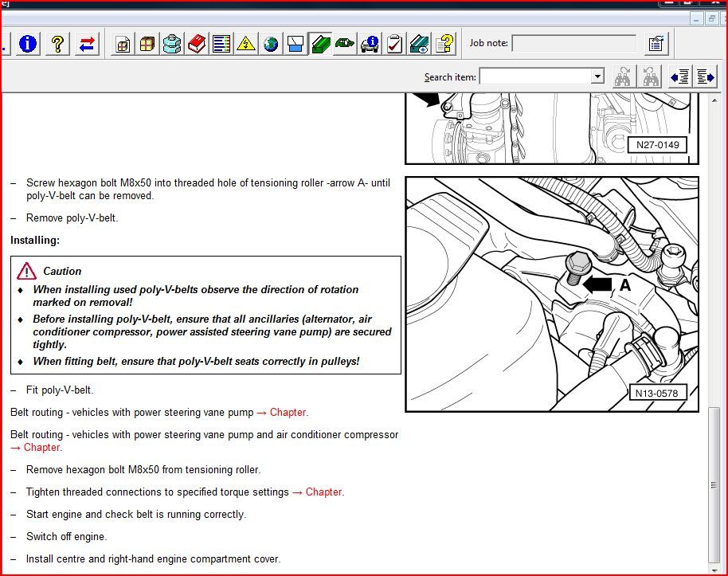Viewport: 728px width, 576px height.
Task: Click the blue and white square gauge icon
Action: pos(296,44)
